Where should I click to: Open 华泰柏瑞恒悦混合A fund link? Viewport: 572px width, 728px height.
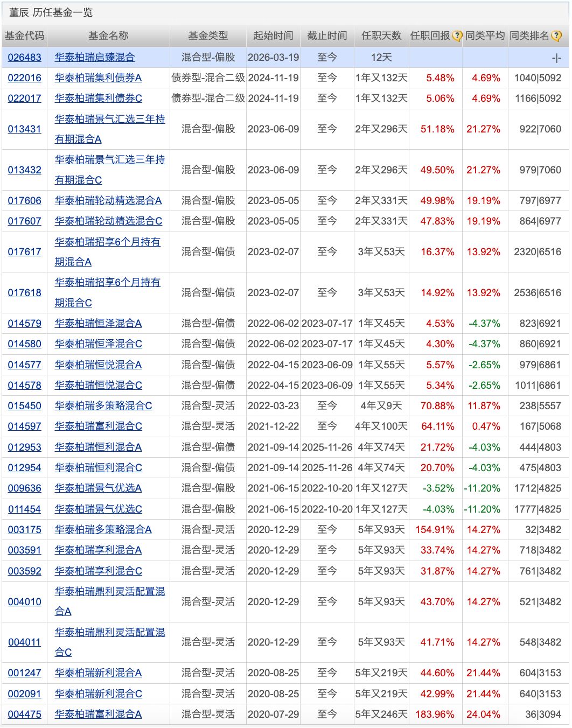[98, 365]
